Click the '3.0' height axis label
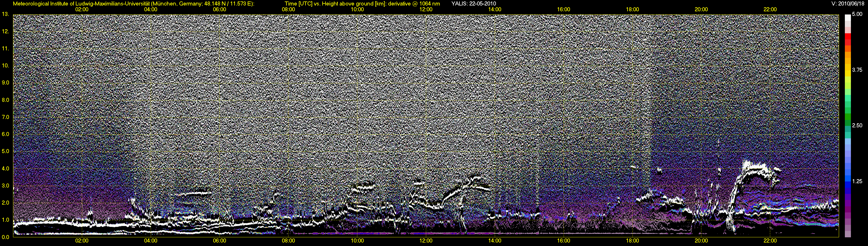Image resolution: width=868 pixels, height=246 pixels. pyautogui.click(x=5, y=186)
